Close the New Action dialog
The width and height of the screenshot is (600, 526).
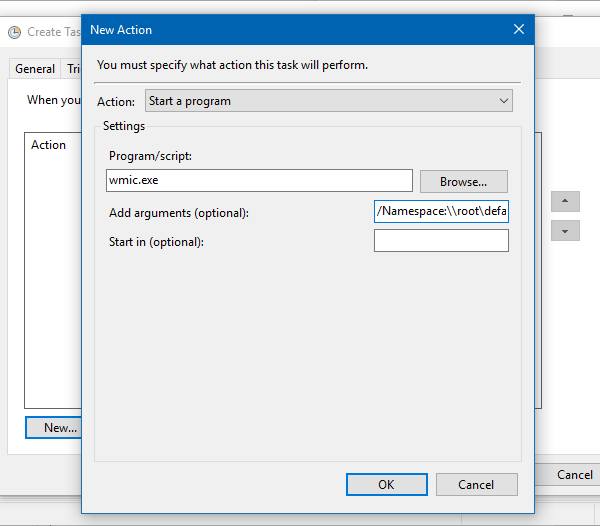(518, 29)
